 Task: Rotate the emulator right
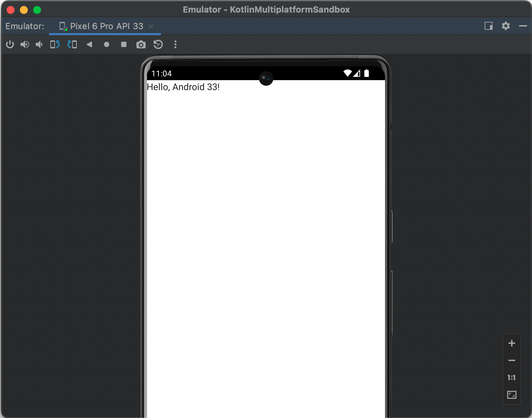coord(72,44)
